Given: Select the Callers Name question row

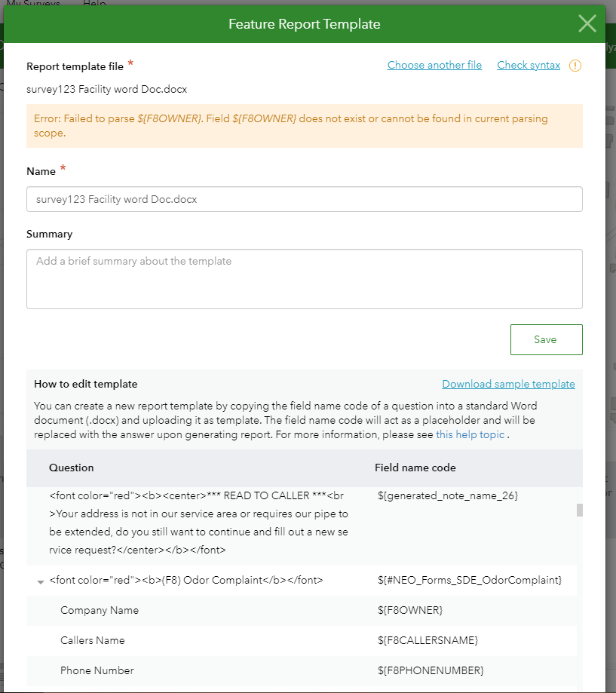Looking at the screenshot, I should (93, 640).
